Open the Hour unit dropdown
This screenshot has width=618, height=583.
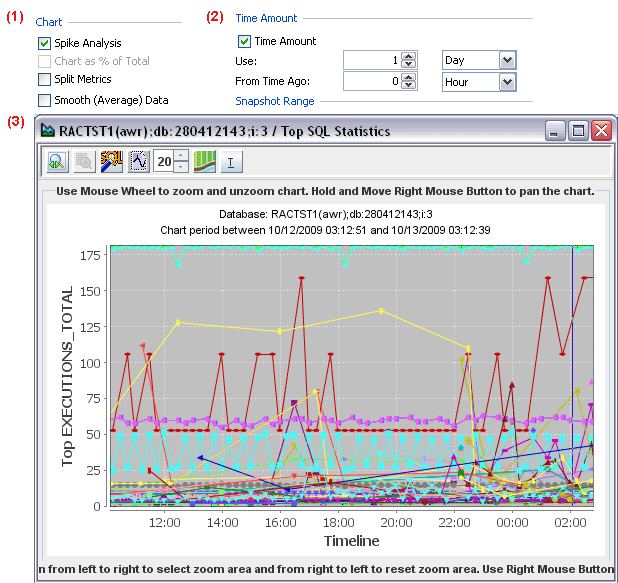tap(507, 82)
